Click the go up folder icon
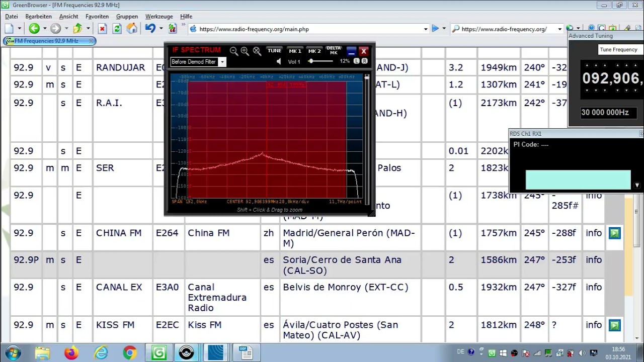This screenshot has width=644, height=362. point(77,29)
